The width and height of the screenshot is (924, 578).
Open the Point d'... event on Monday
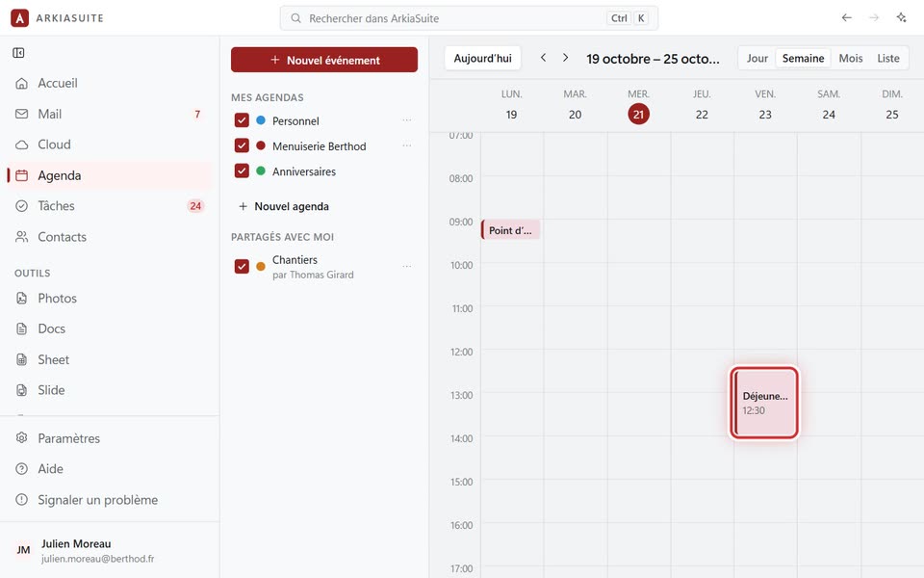tap(511, 230)
